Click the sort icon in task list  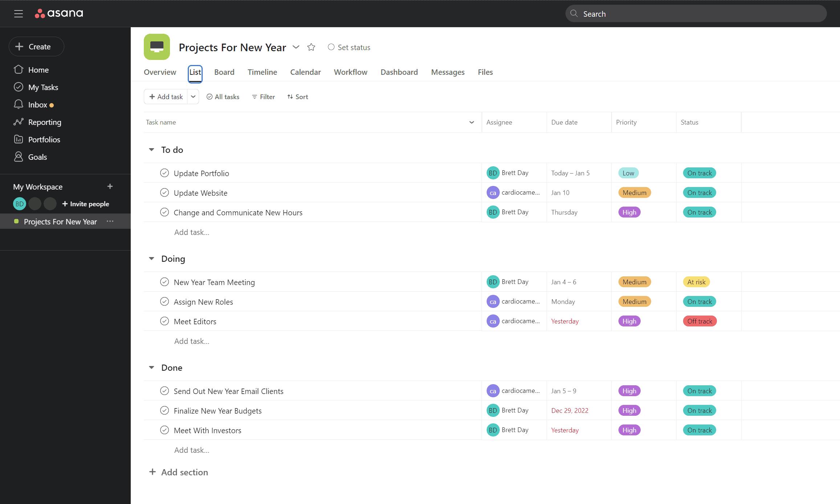point(290,97)
